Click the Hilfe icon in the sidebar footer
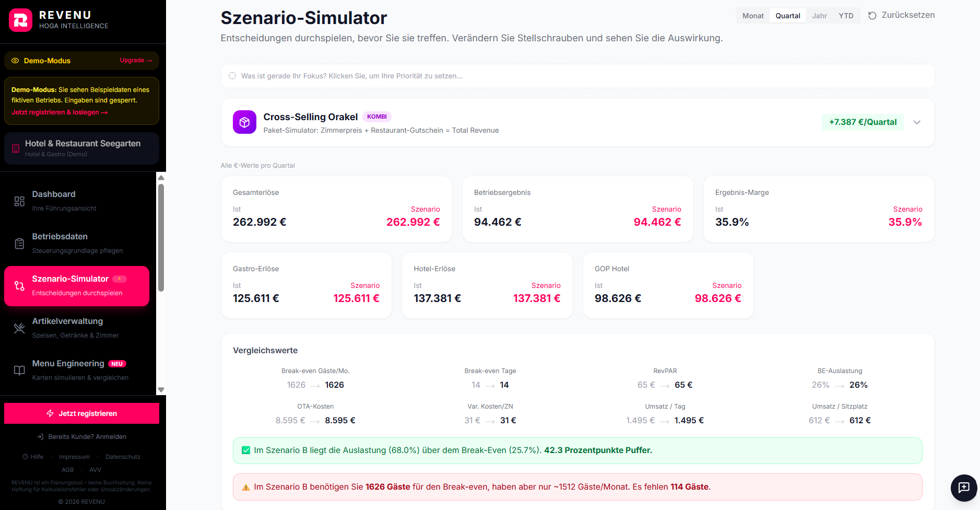The height and width of the screenshot is (510, 980). 25,456
